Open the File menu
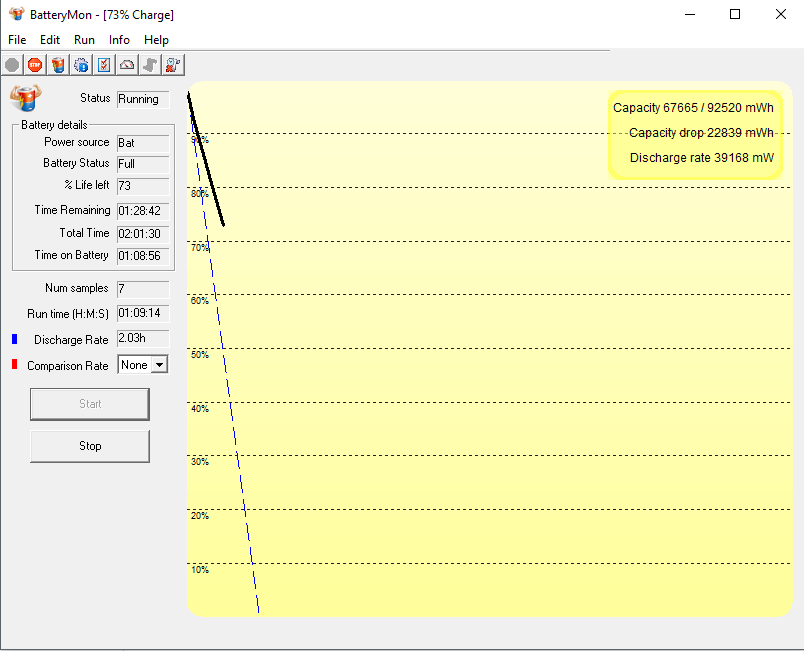Image resolution: width=804 pixels, height=651 pixels. tap(17, 40)
